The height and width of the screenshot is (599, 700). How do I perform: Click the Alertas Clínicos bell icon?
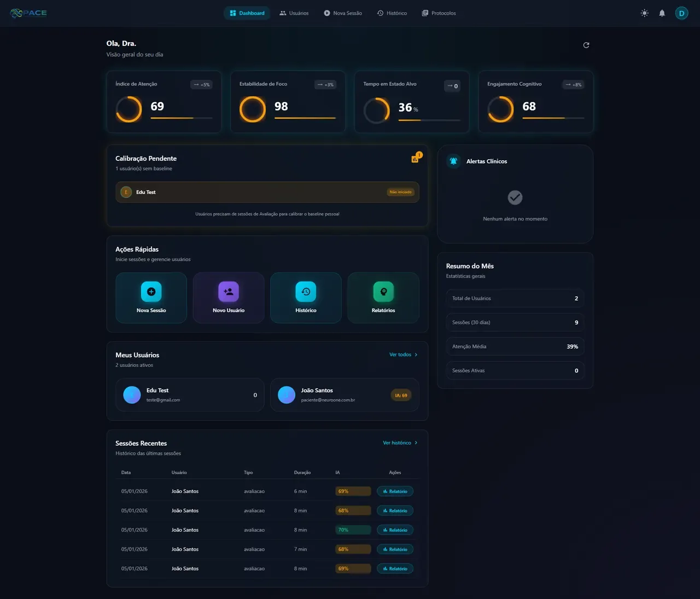point(453,161)
